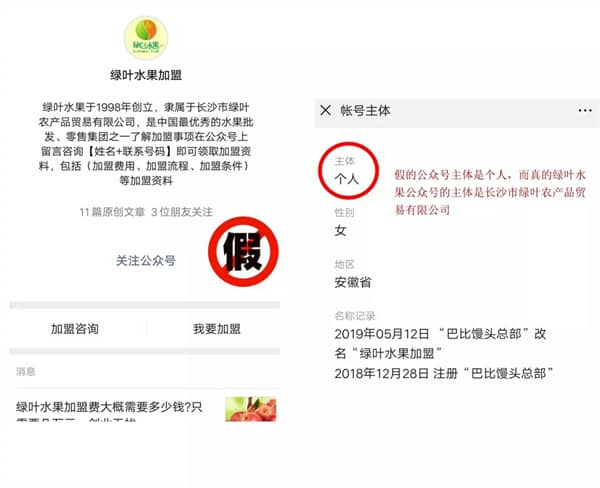This screenshot has height=488, width=600.
Task: Tap the 关注公众号 follow link
Action: pyautogui.click(x=146, y=261)
